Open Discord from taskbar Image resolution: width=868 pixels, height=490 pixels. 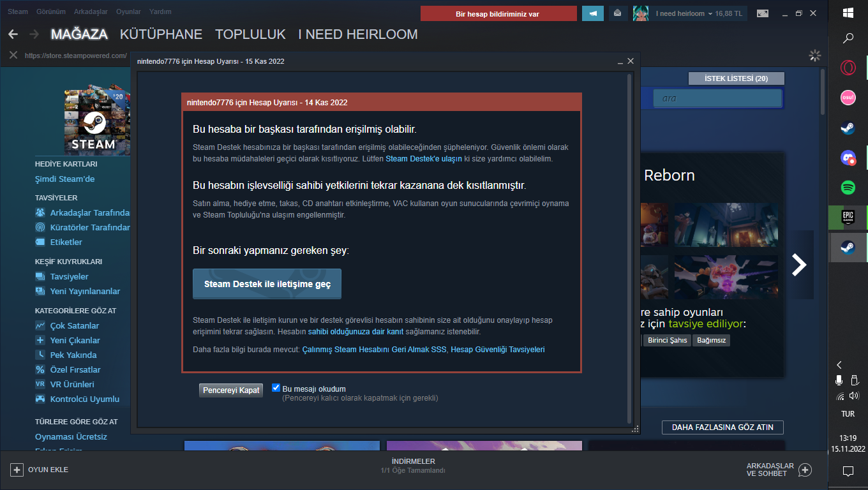tap(848, 158)
